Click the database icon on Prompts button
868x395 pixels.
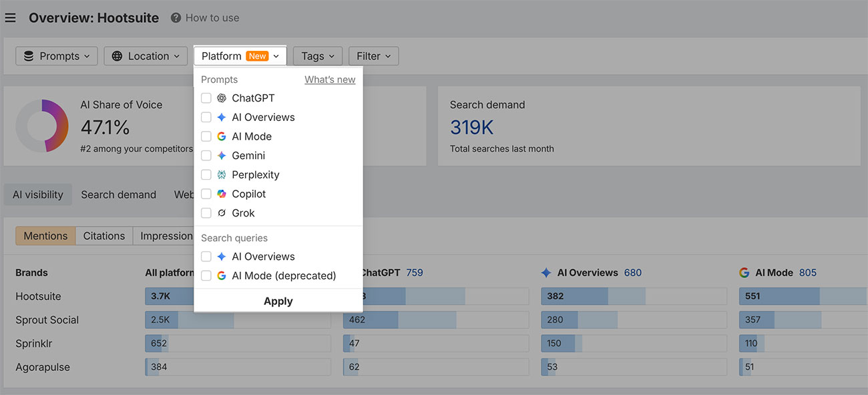tap(29, 56)
